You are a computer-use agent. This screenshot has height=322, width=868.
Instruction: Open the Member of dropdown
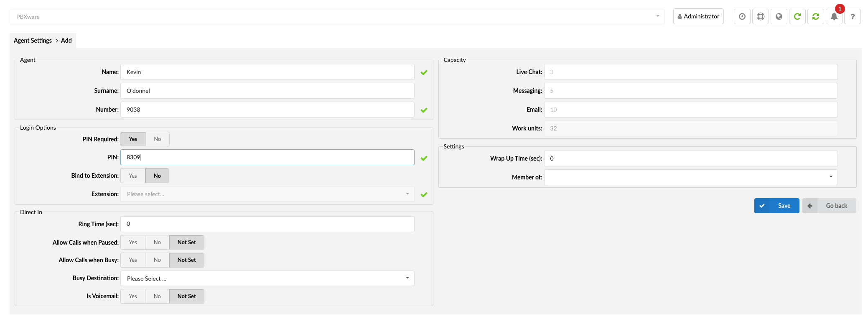[x=691, y=177]
